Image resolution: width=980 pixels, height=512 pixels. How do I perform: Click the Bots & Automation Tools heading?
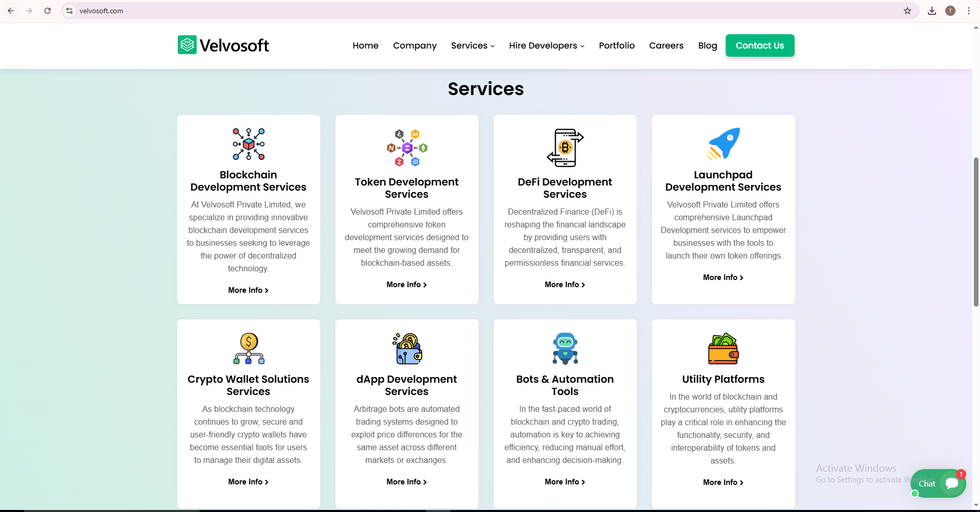click(565, 385)
